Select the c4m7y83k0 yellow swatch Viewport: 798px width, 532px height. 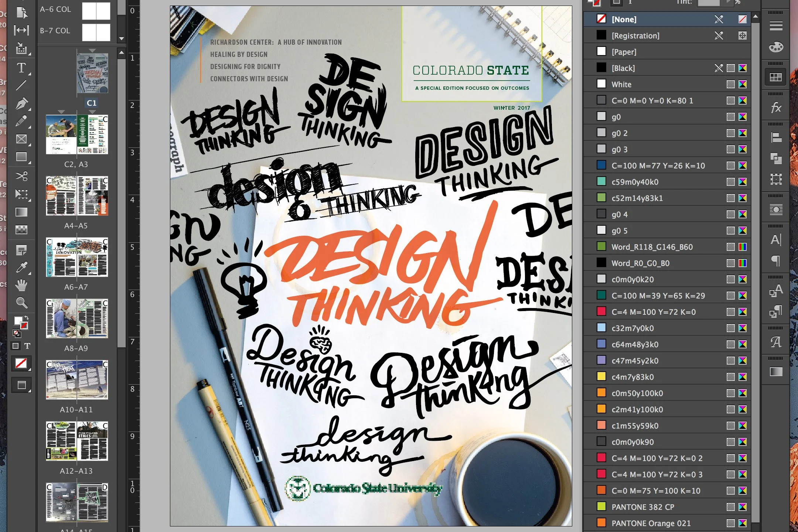[667, 377]
